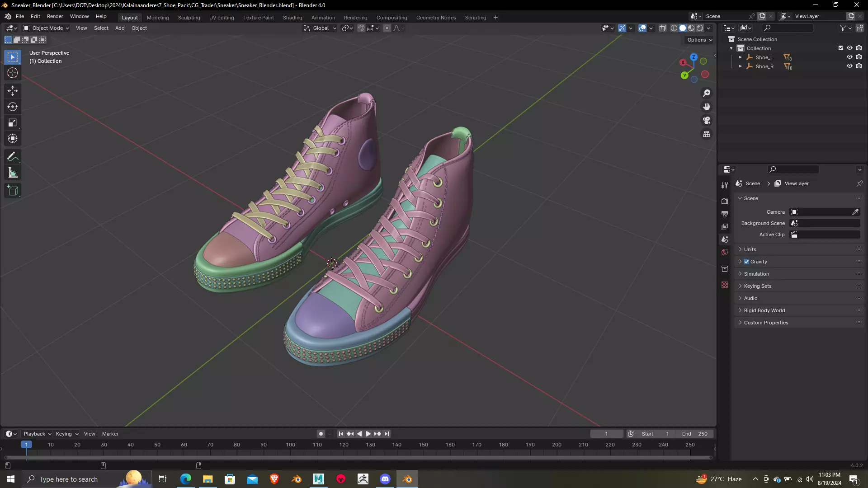Activate the Move tool
Screen dimensions: 868x488
click(13, 91)
